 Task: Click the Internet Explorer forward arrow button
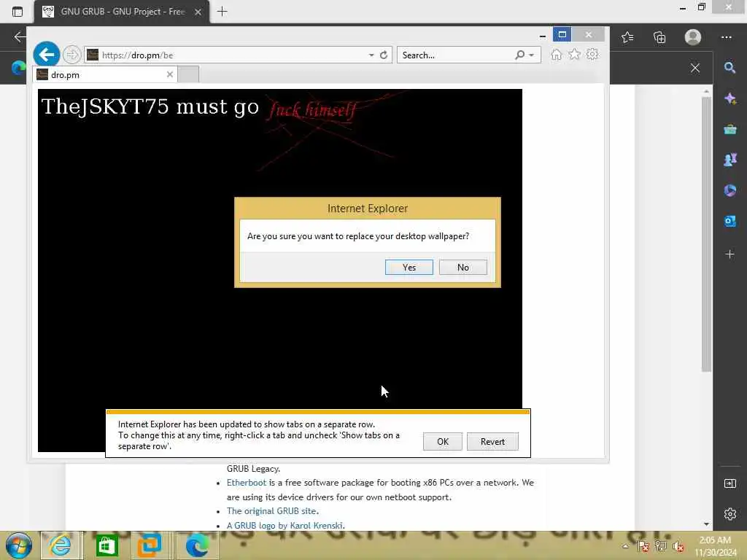71,55
